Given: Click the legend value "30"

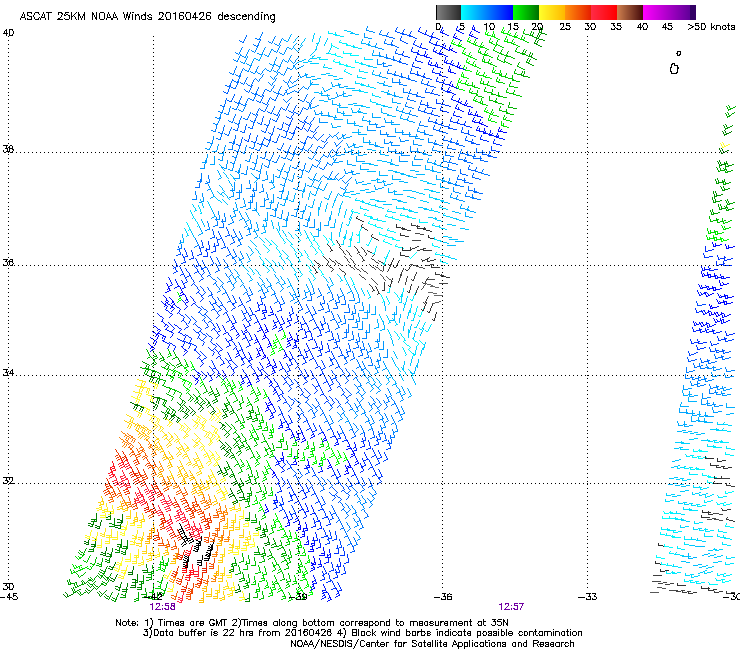Looking at the screenshot, I should tap(590, 27).
